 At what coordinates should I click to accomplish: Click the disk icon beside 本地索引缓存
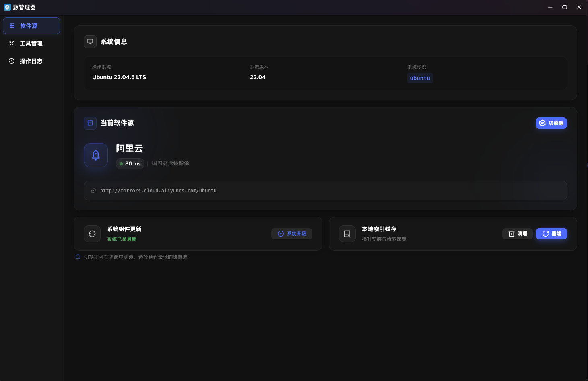(x=347, y=234)
